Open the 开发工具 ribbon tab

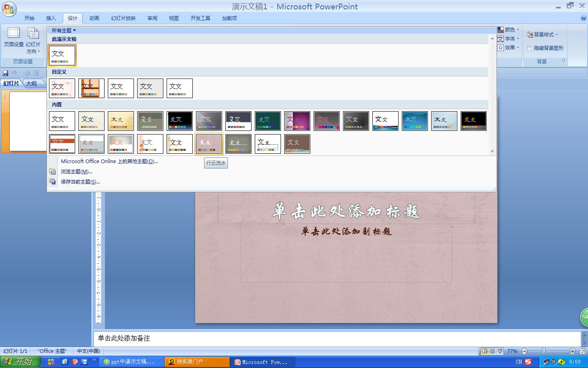click(x=200, y=18)
